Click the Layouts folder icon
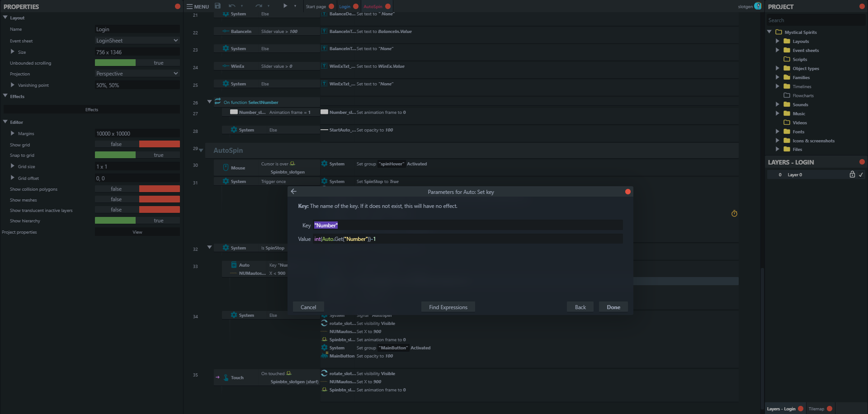 coord(787,41)
